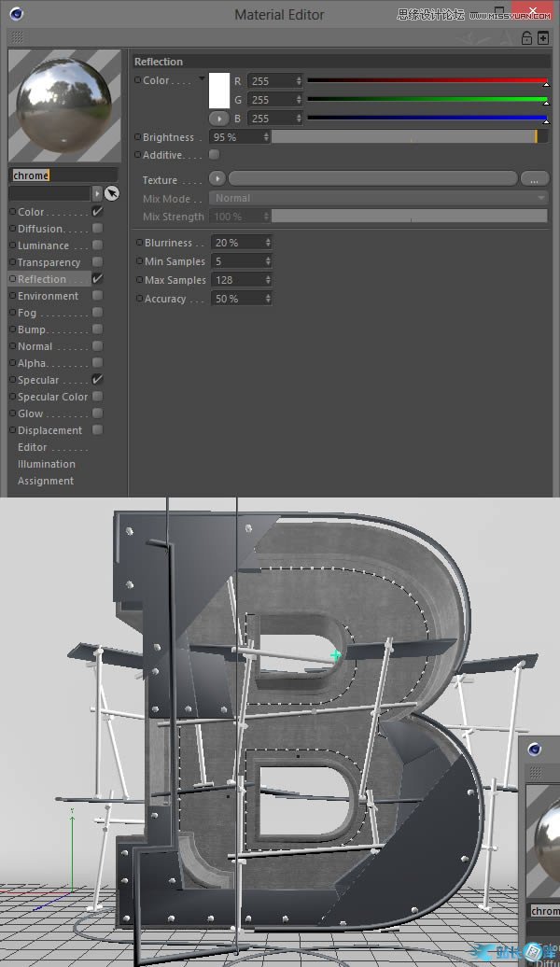The height and width of the screenshot is (967, 560).
Task: Disable the Specular channel checkbox
Action: point(97,380)
